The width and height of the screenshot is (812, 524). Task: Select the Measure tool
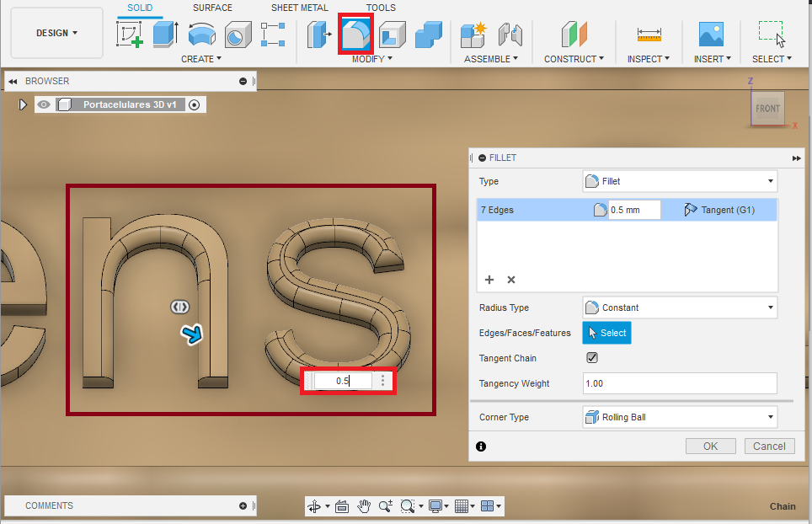(x=649, y=35)
